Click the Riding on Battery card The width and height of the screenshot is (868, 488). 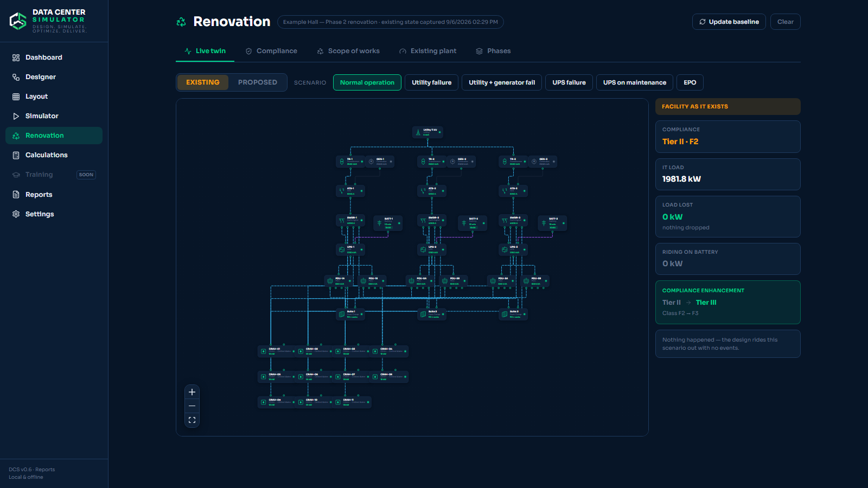click(728, 259)
